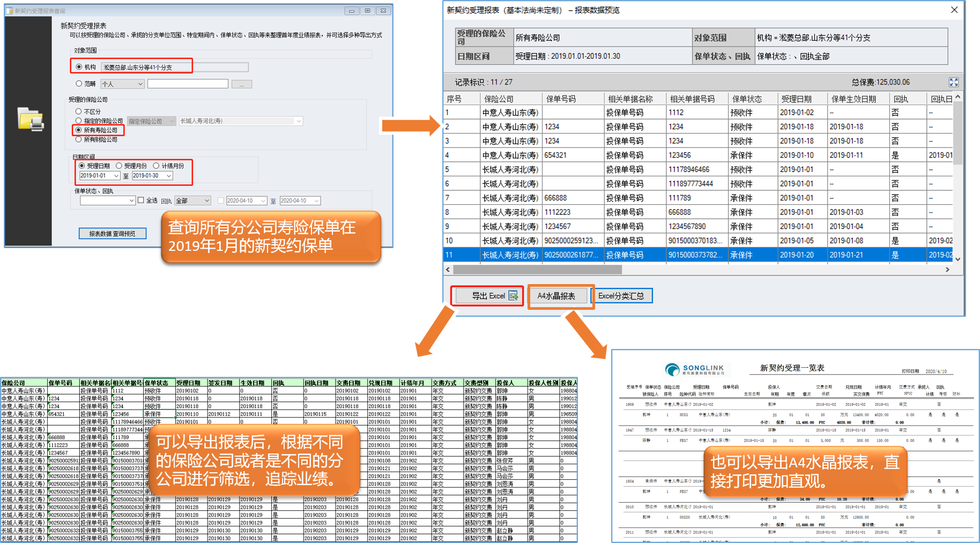Screen dimensions: 980x543
Task: Click the folder-printer report icon in sidebar
Action: 30,119
